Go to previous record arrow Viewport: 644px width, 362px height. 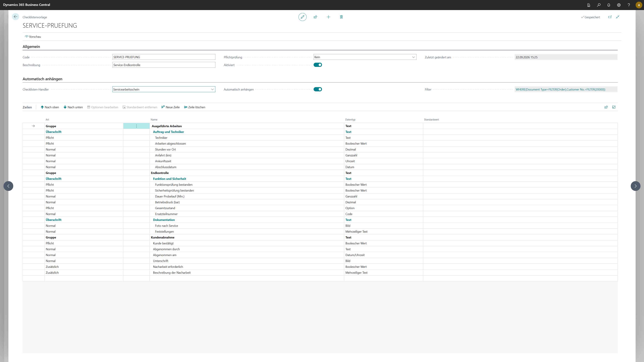pyautogui.click(x=8, y=186)
